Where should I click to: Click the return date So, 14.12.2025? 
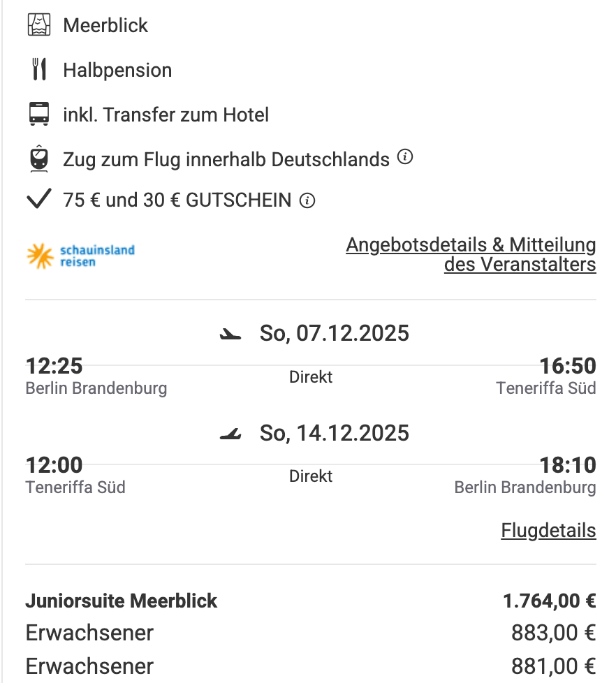334,434
